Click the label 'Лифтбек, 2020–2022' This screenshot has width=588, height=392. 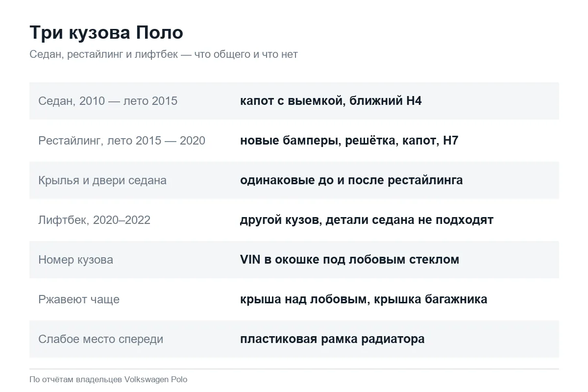click(94, 220)
